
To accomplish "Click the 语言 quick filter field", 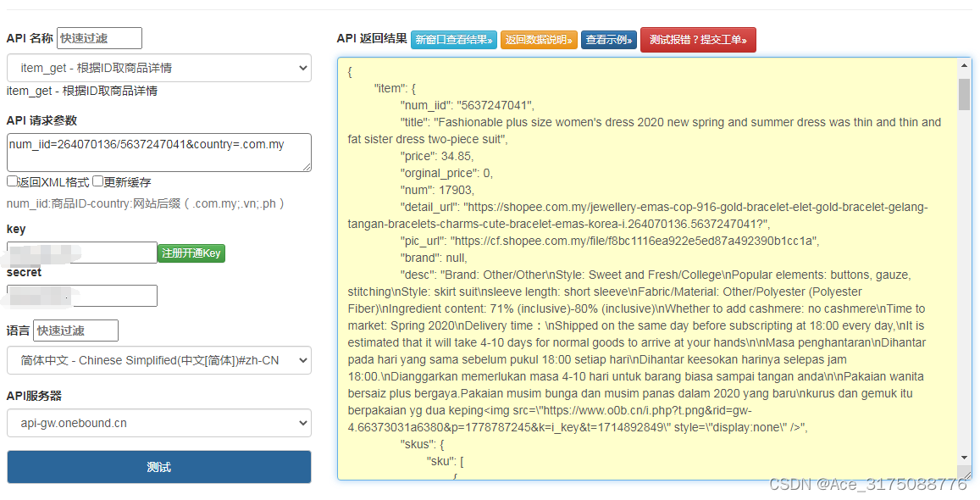I will pos(75,331).
